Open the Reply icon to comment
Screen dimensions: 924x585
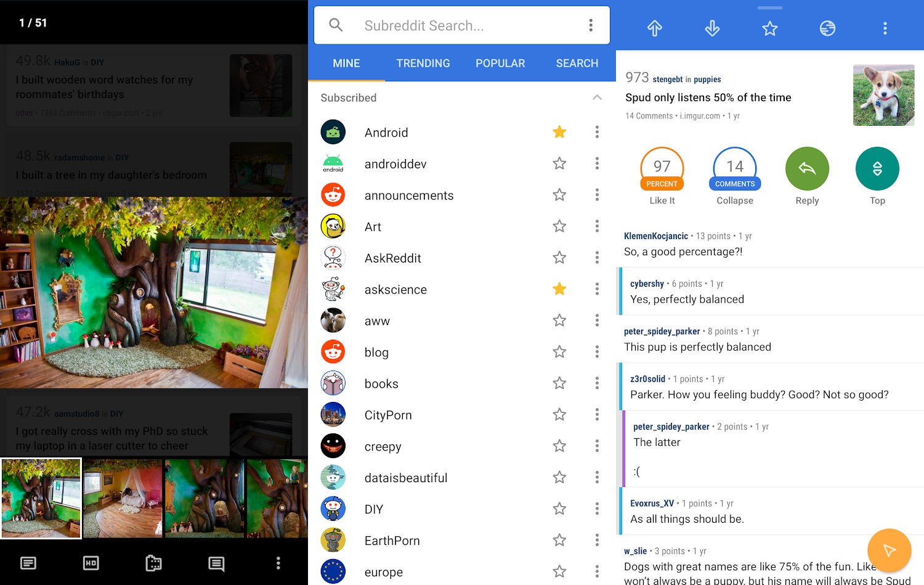point(807,168)
